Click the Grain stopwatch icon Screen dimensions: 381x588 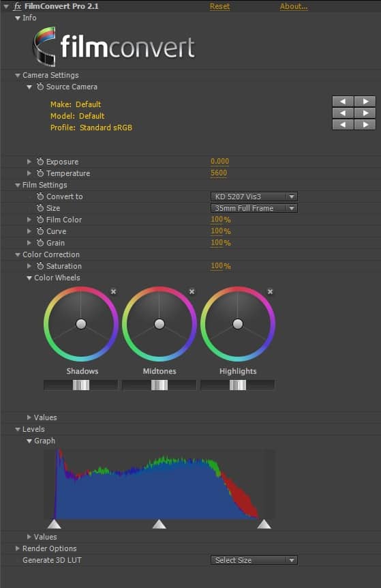(40, 243)
